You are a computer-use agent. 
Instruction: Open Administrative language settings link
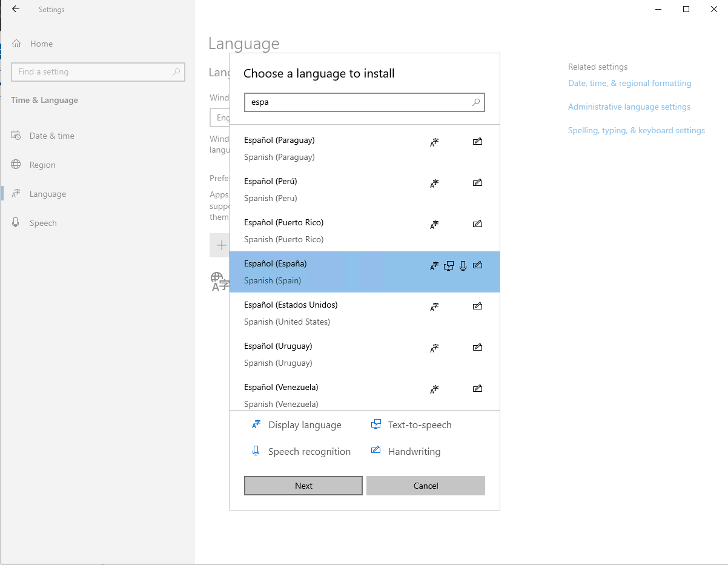[x=629, y=107]
